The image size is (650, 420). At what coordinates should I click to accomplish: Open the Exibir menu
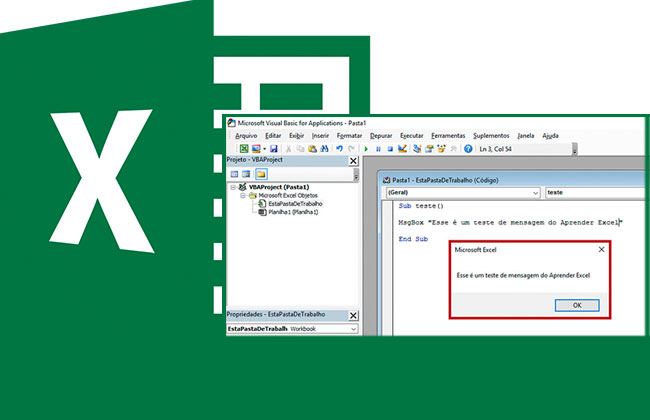(x=297, y=136)
